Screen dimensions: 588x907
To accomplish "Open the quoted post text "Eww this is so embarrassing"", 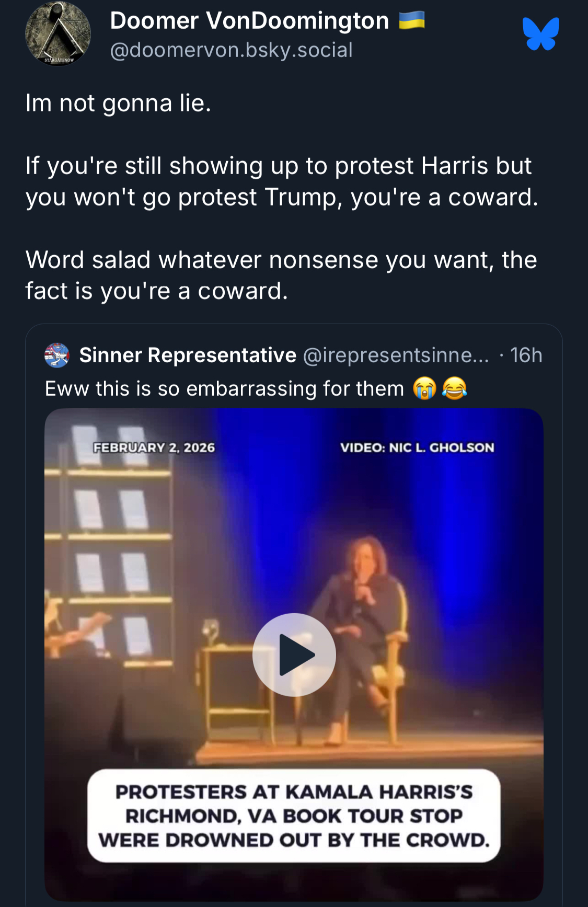I will pyautogui.click(x=225, y=389).
